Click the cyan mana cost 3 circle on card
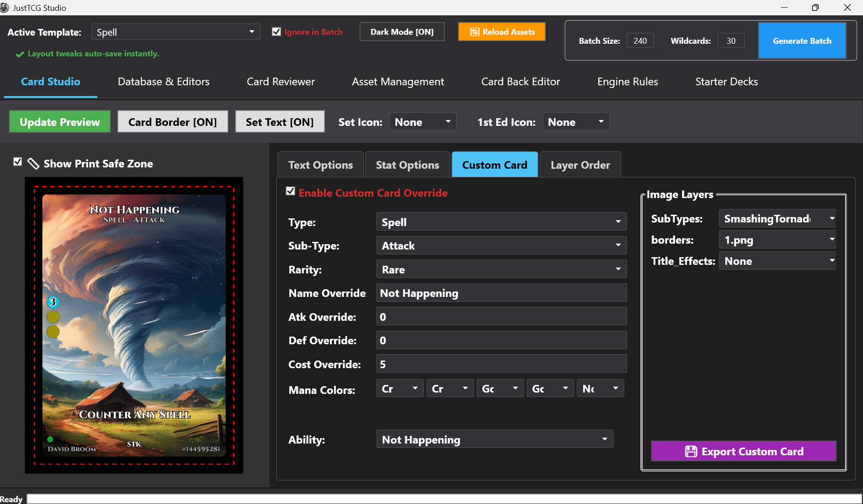 (x=53, y=302)
